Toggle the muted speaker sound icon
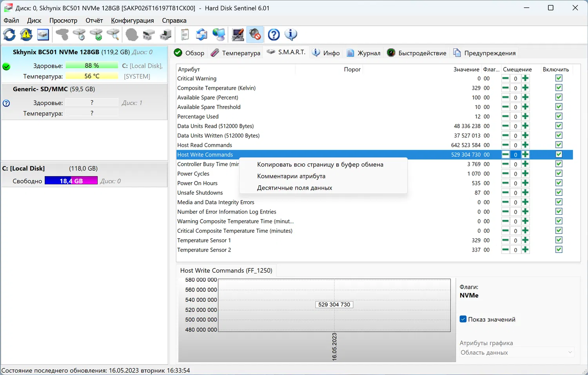The height and width of the screenshot is (375, 588). pos(255,35)
